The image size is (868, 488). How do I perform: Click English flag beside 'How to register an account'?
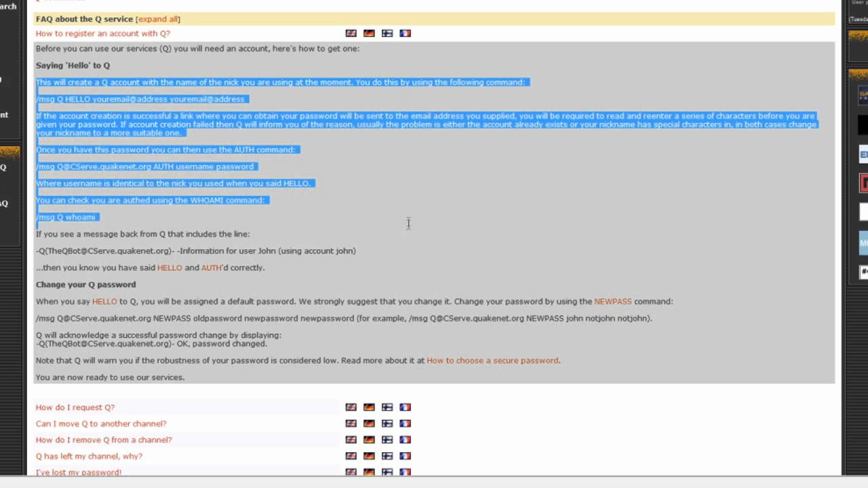tap(351, 33)
